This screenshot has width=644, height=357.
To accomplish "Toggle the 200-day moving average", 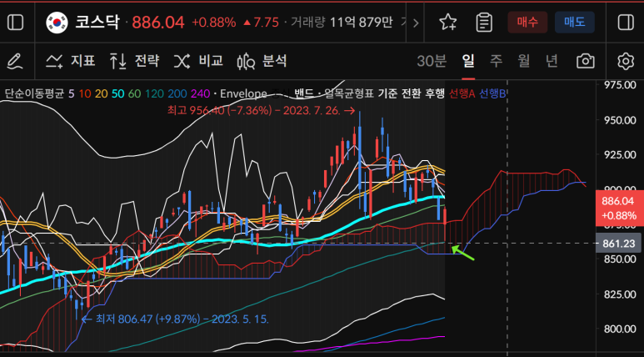I will pyautogui.click(x=177, y=93).
